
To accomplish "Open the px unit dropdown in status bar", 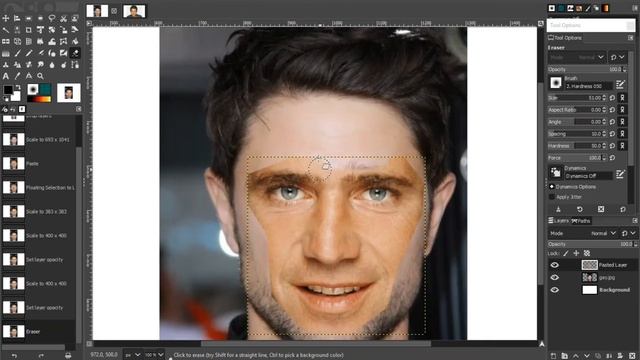I will [133, 355].
